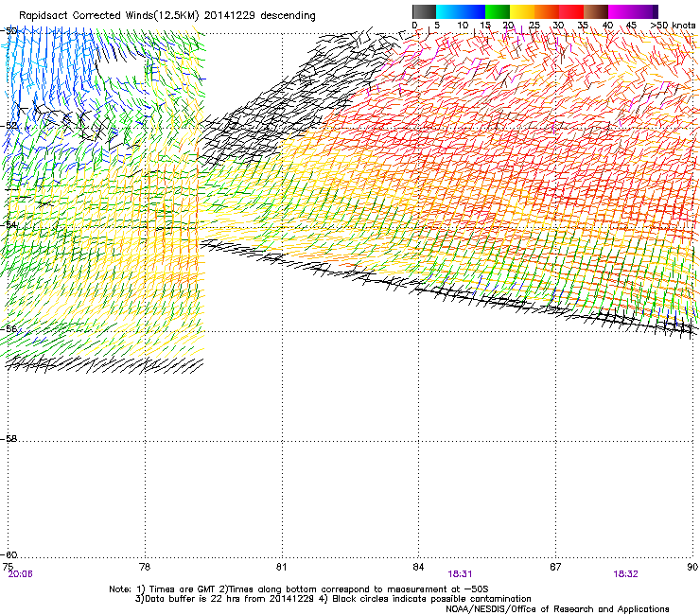Viewport: 700px width, 615px height.
Task: Click legend tick label 25
Action: pyautogui.click(x=534, y=25)
